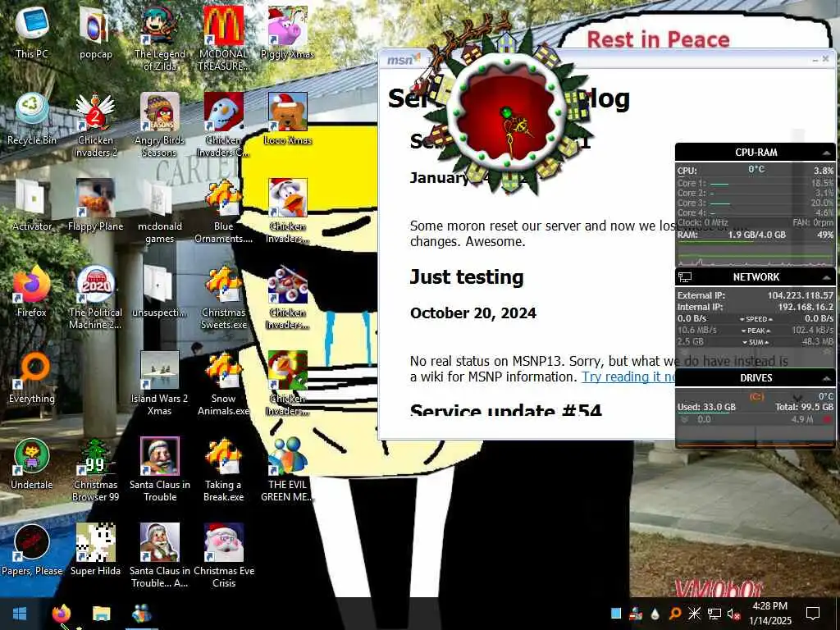Click the water droplet tray icon
The image size is (840, 630).
(x=655, y=614)
